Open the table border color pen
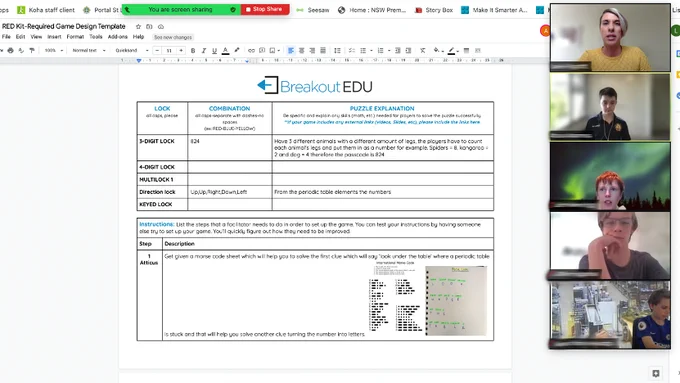The height and width of the screenshot is (383, 680). click(452, 51)
